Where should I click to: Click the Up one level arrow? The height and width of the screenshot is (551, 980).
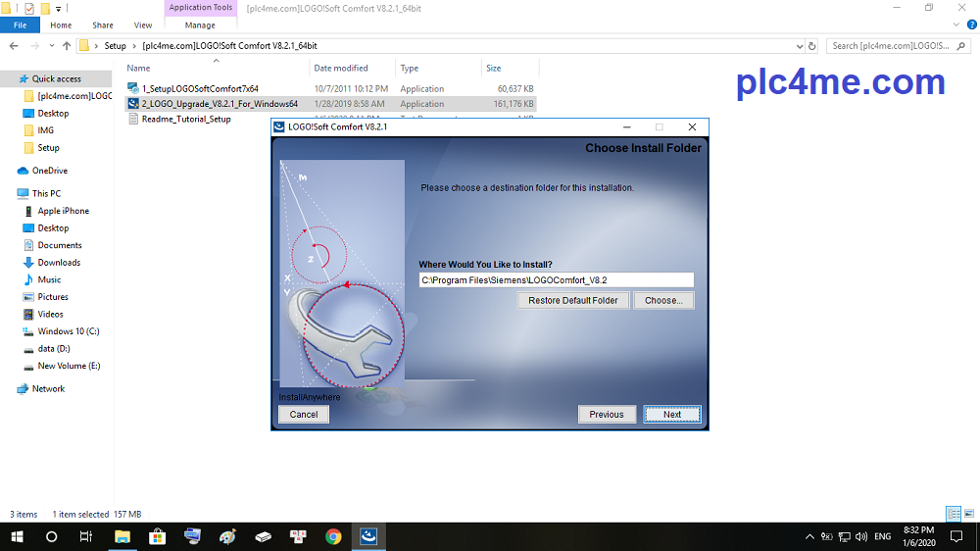click(x=67, y=45)
